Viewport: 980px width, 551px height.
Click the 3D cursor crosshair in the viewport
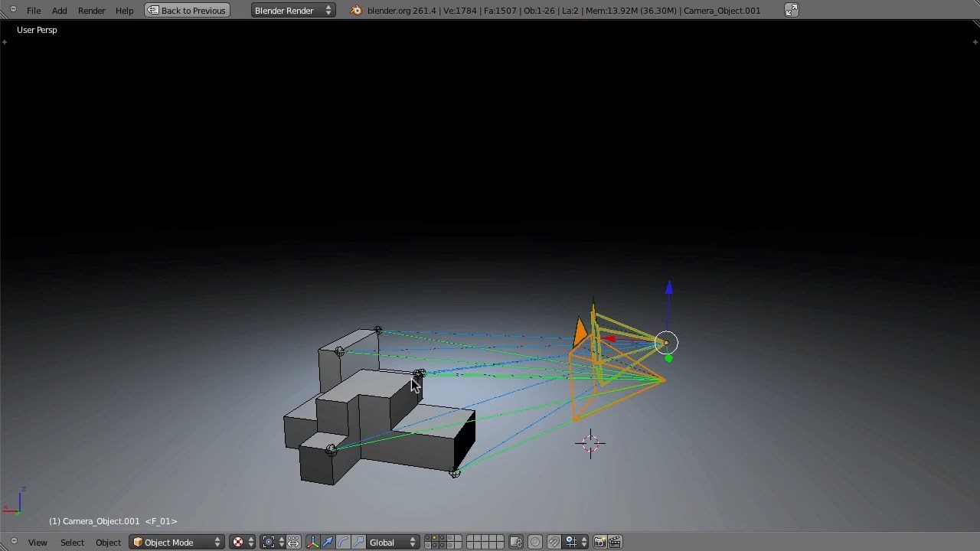pyautogui.click(x=590, y=443)
